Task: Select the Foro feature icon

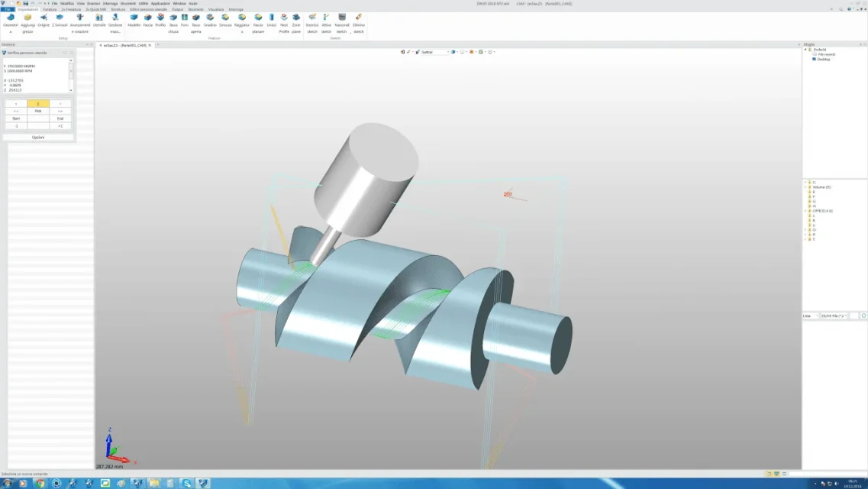Action: (185, 18)
